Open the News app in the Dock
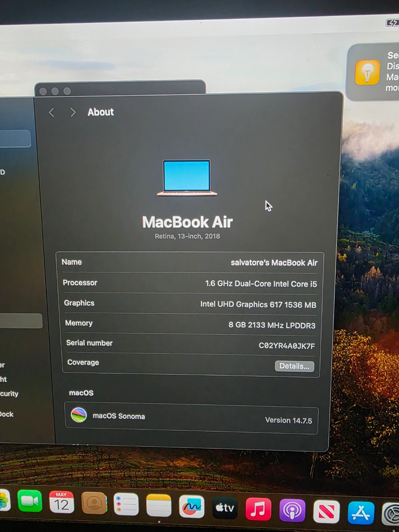The height and width of the screenshot is (532, 399). tap(327, 512)
